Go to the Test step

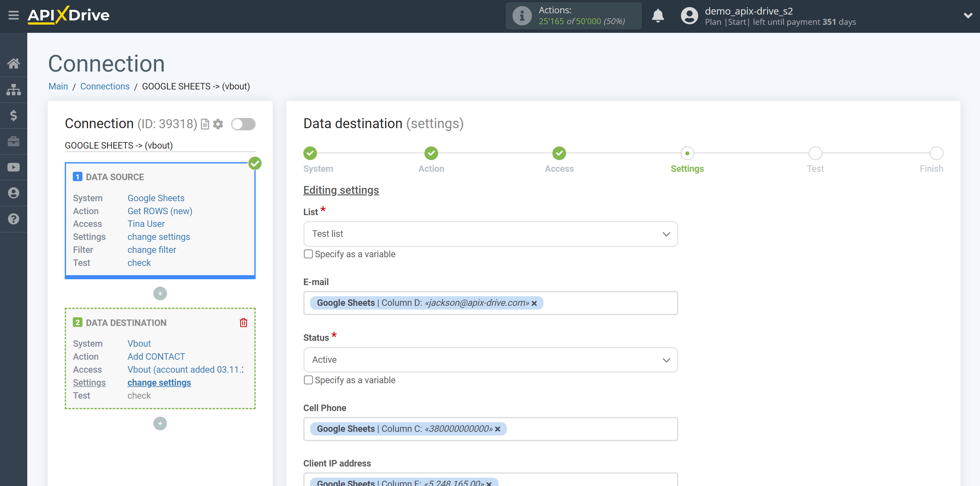815,153
